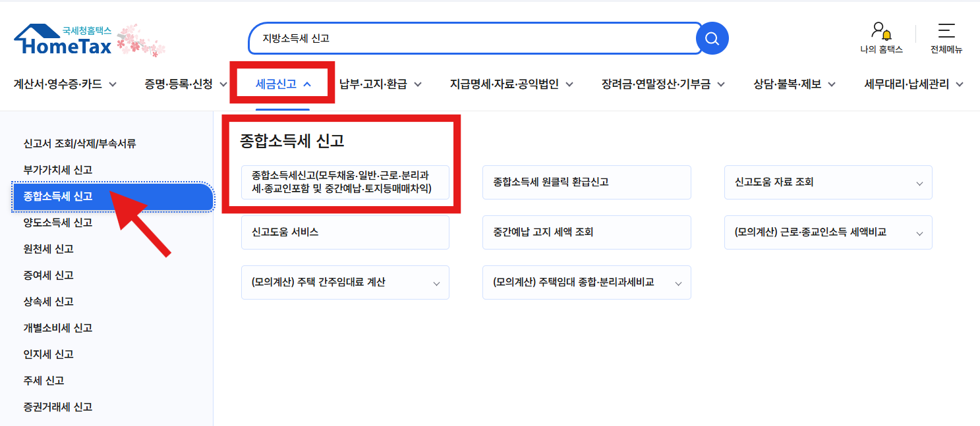Select 양도소득세 신고 in the sidebar

pos(58,223)
